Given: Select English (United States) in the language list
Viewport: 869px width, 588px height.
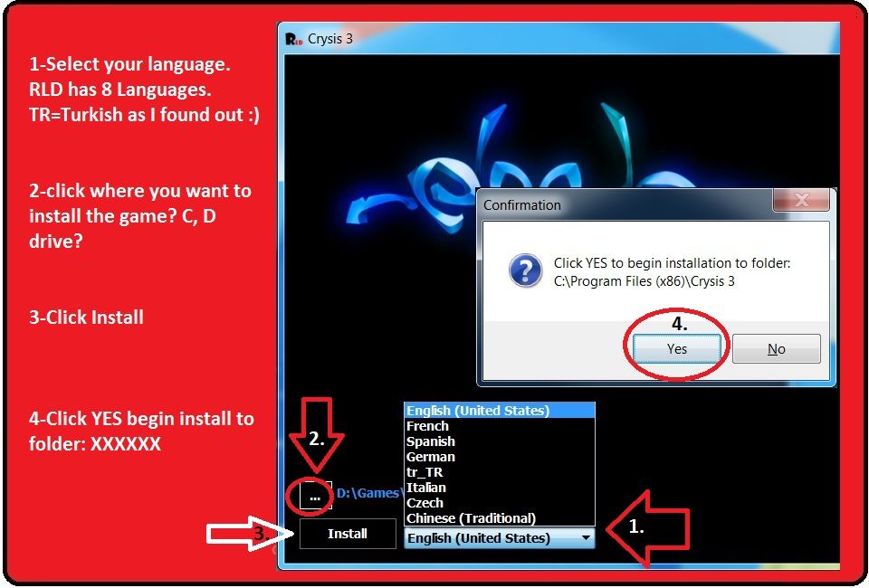Looking at the screenshot, I should pyautogui.click(x=500, y=411).
